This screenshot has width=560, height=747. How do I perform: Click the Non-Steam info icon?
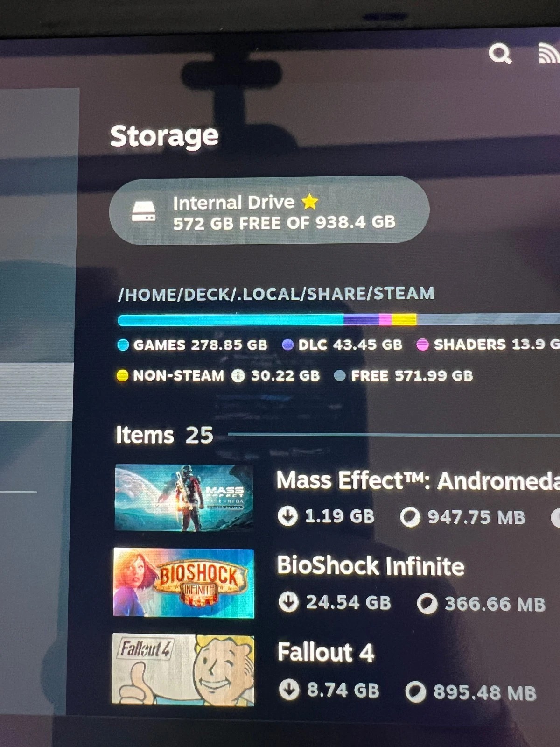coord(238,375)
